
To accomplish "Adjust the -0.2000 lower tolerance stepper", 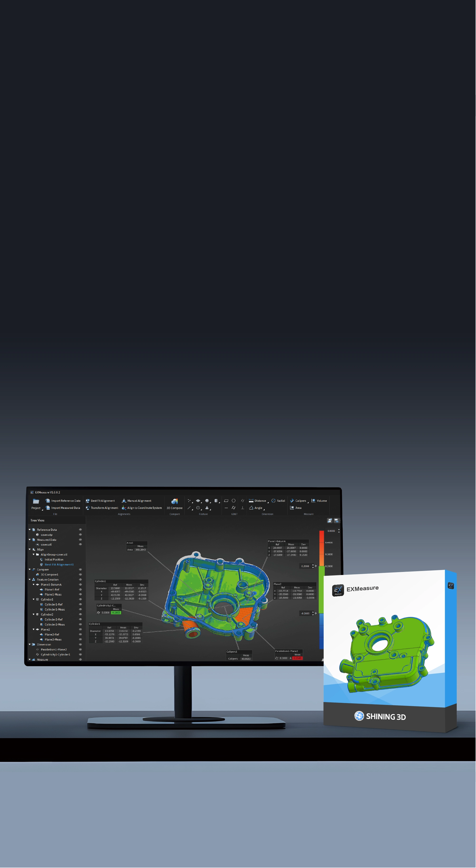I will tap(313, 614).
